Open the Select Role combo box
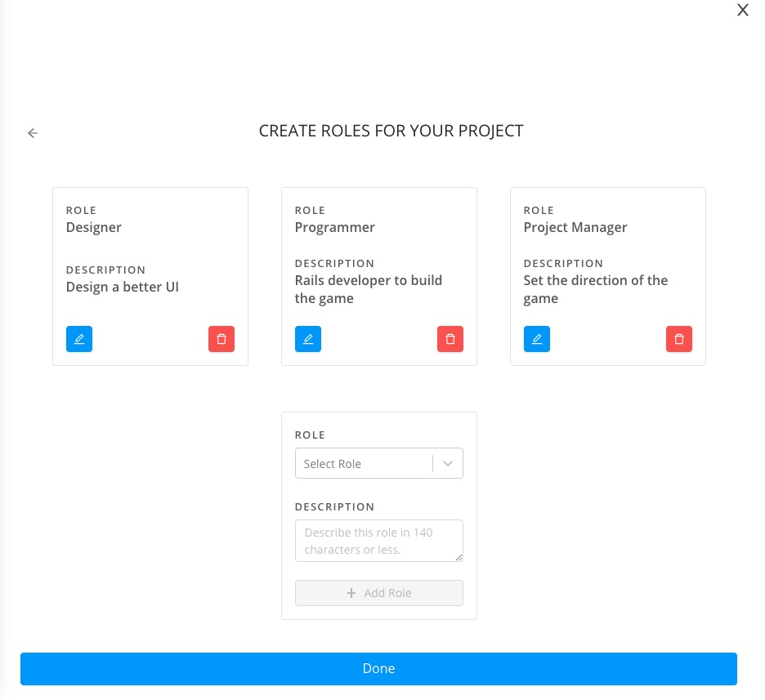 coord(363,463)
